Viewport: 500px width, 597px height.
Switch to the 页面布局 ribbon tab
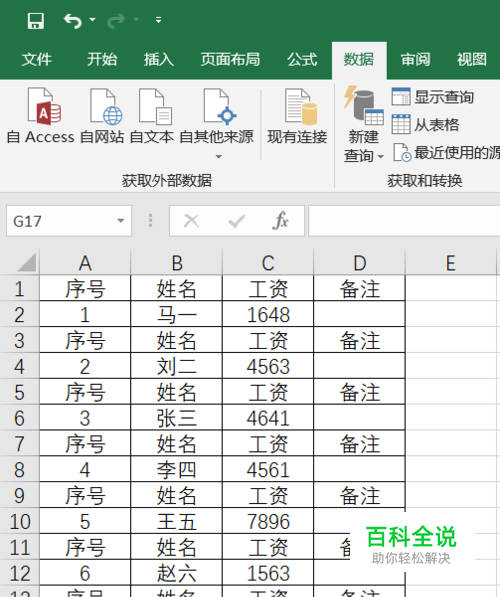230,59
